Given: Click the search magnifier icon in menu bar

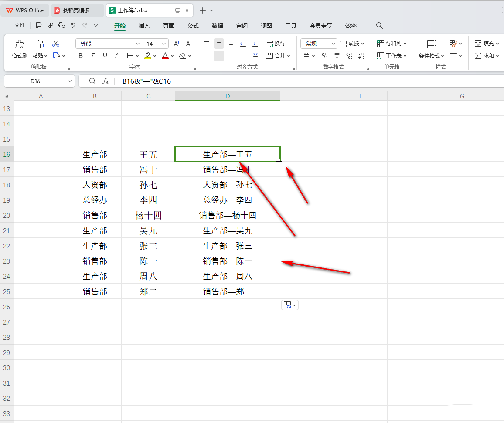Looking at the screenshot, I should pos(379,25).
